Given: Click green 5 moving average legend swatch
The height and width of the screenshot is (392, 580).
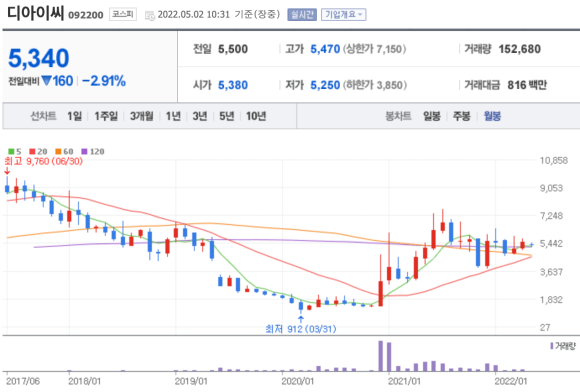Looking at the screenshot, I should pyautogui.click(x=11, y=151).
